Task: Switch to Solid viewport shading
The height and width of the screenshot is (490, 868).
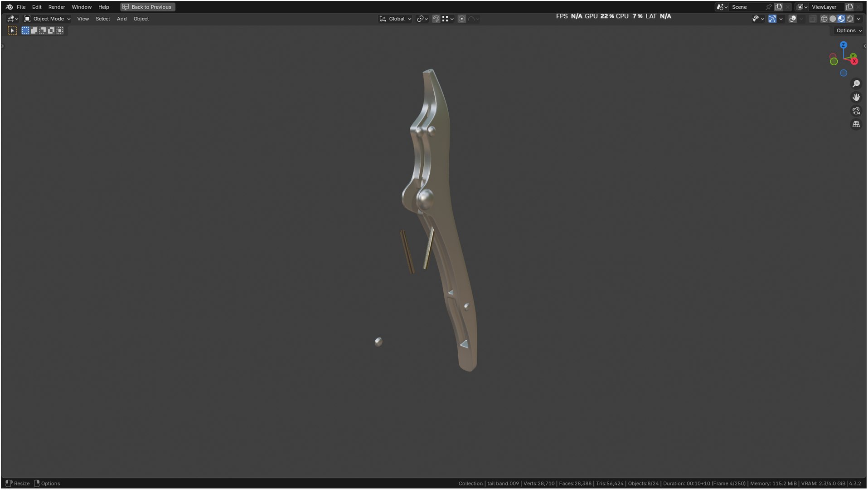Action: (833, 19)
